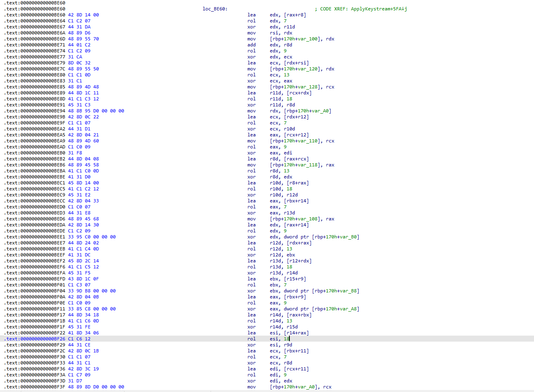Click hex bytes '48 89 8D D0 00 00 00'
Screen dimensions: 534x392
pos(96,387)
